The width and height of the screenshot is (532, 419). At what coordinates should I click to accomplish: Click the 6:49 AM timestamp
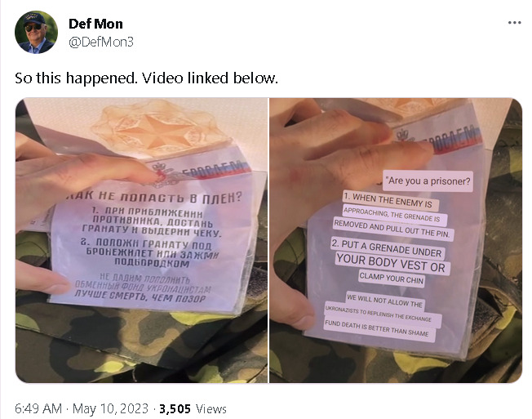pos(38,408)
